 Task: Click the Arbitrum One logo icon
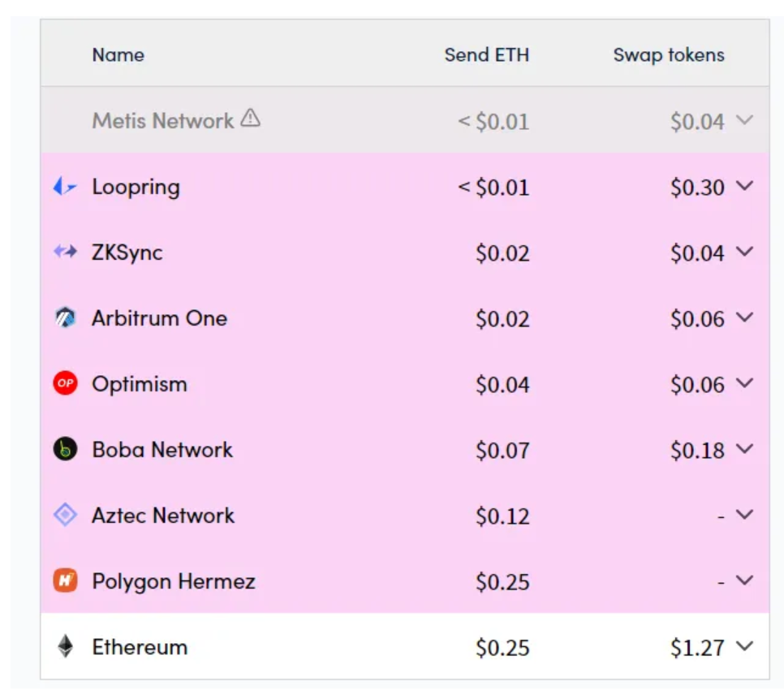pos(65,318)
